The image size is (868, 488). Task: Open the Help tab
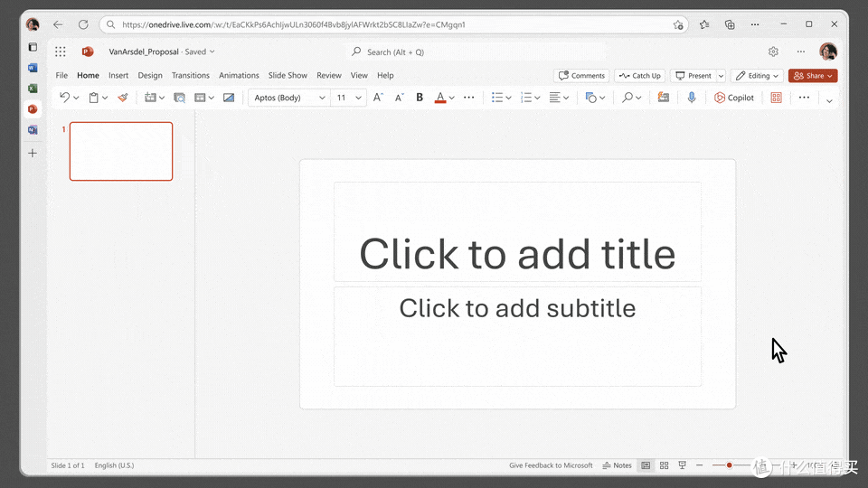click(x=385, y=75)
